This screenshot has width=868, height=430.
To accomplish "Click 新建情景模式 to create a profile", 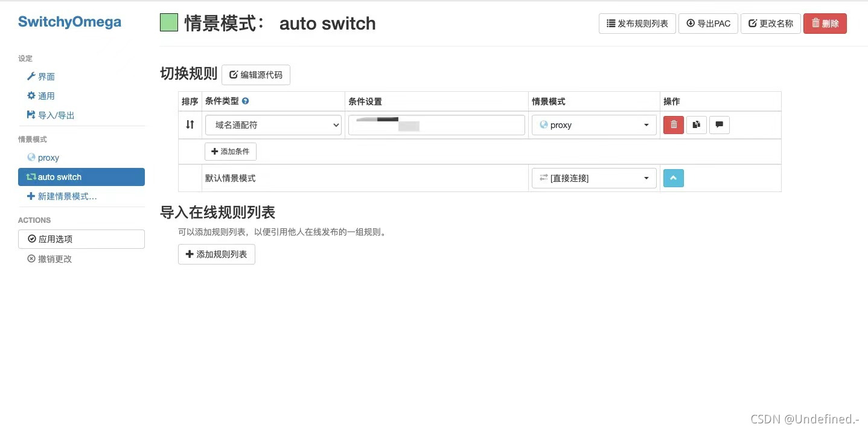I will [62, 196].
